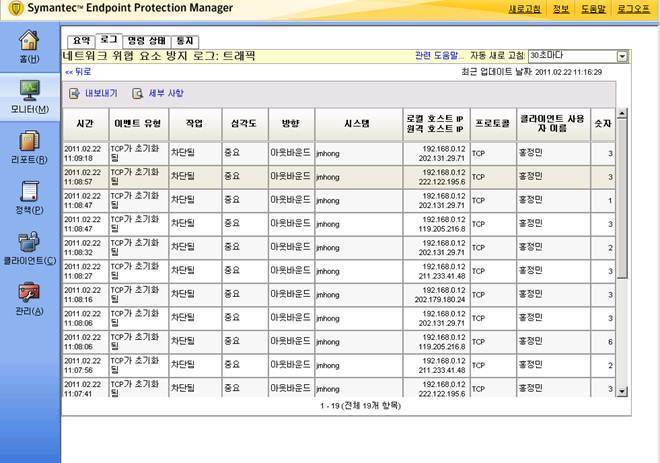Open the Reports (리포트) sidebar icon
Screen dimensions: 660x463
pyautogui.click(x=29, y=141)
